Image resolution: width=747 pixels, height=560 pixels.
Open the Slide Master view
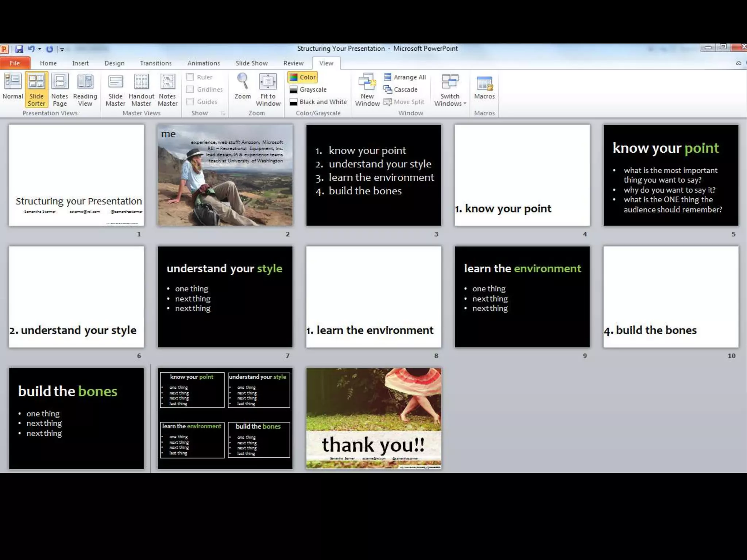pos(115,90)
